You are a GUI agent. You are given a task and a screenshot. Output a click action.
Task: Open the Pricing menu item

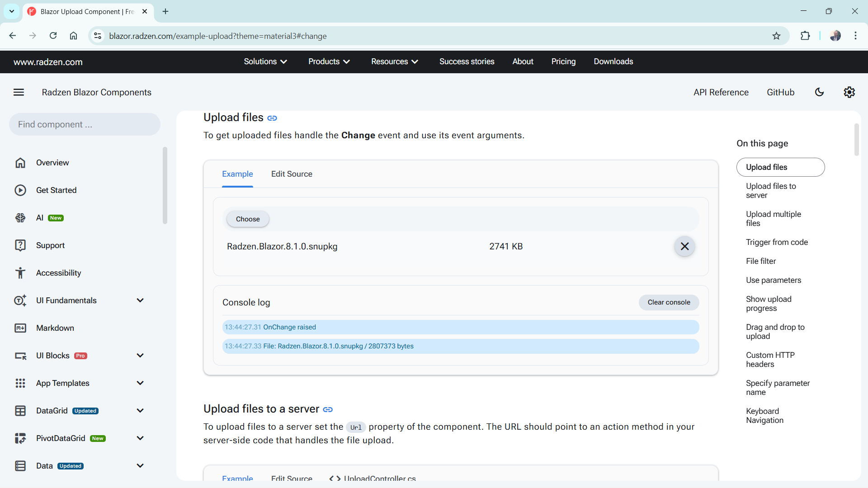pyautogui.click(x=563, y=61)
